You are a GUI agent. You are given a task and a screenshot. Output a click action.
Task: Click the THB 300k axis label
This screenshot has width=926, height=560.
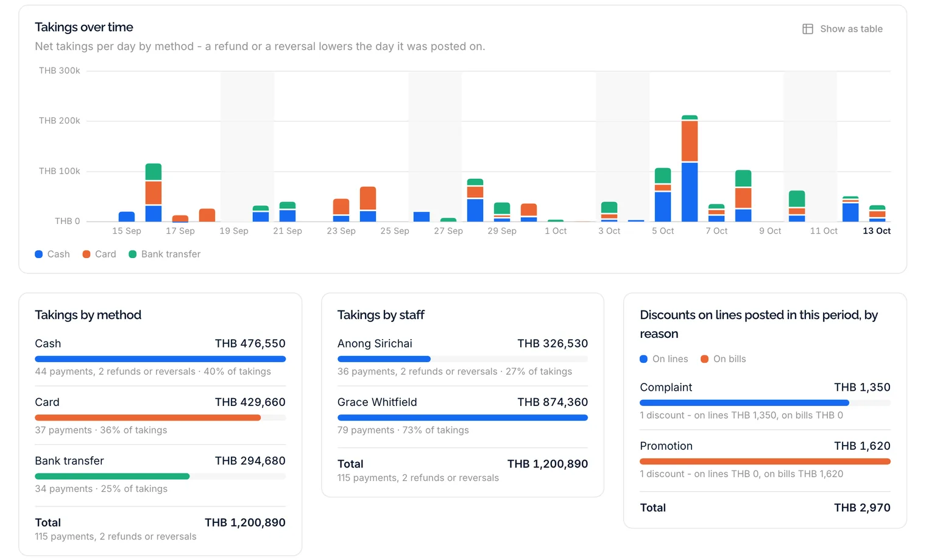point(60,71)
